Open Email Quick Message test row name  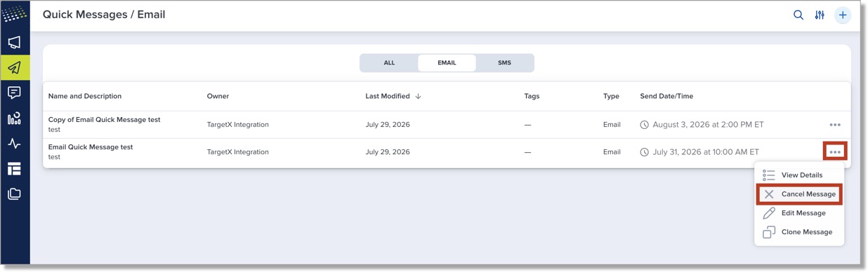(x=91, y=147)
